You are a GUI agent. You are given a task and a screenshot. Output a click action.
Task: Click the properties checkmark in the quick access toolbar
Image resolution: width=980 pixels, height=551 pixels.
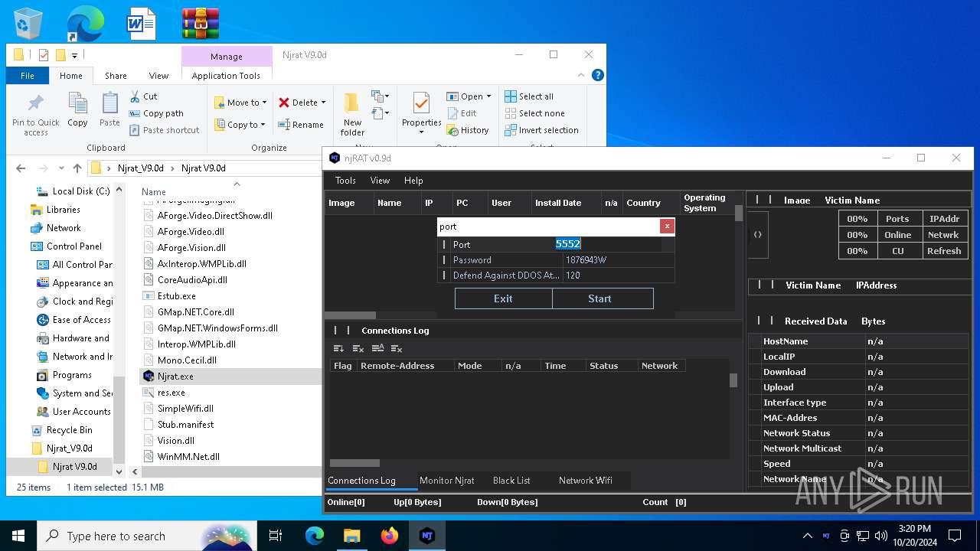point(43,55)
